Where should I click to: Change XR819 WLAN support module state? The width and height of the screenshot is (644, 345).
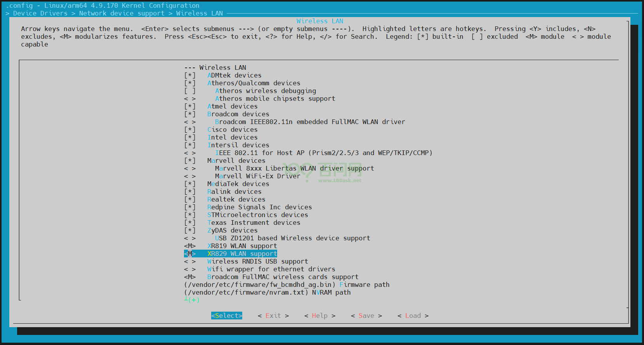click(190, 246)
